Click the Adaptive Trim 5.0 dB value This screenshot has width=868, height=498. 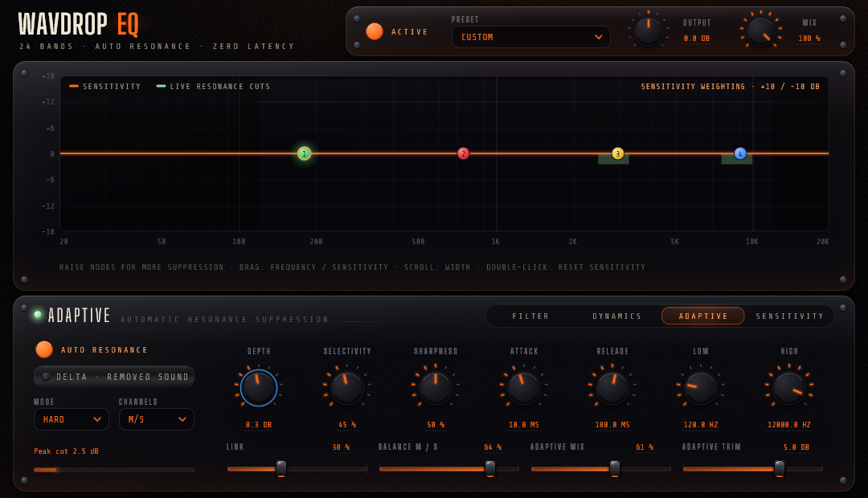coord(796,447)
